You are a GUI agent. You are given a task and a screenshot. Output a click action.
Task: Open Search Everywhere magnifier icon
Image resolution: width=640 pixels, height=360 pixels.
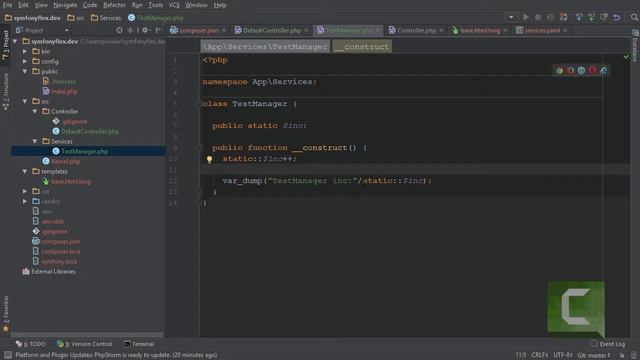click(634, 18)
